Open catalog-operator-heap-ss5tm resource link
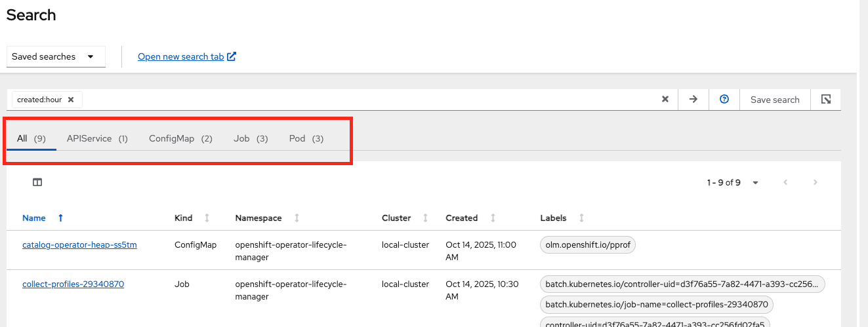Viewport: 868px width, 327px height. click(x=79, y=244)
